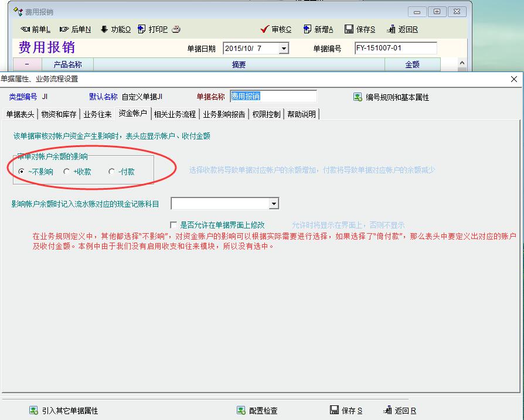Open the 功能 function toolbar item

[104, 29]
